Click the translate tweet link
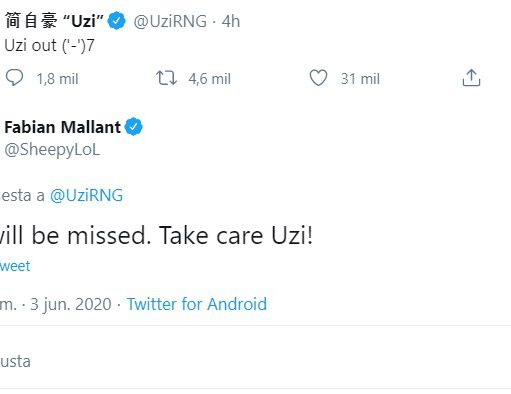 (15, 266)
